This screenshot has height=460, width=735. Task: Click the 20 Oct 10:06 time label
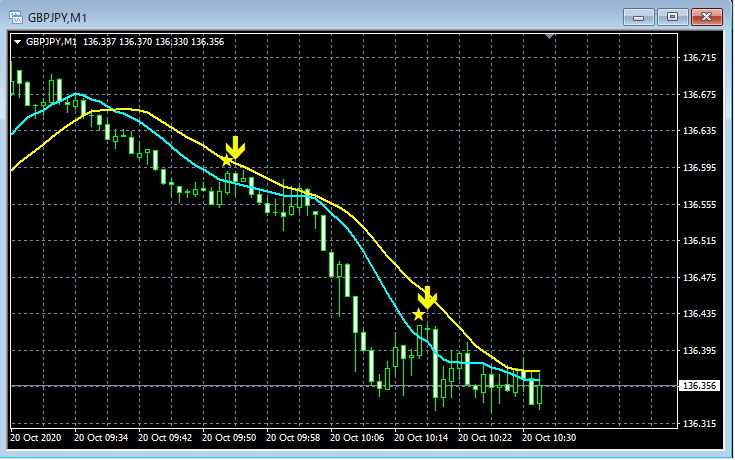[357, 438]
